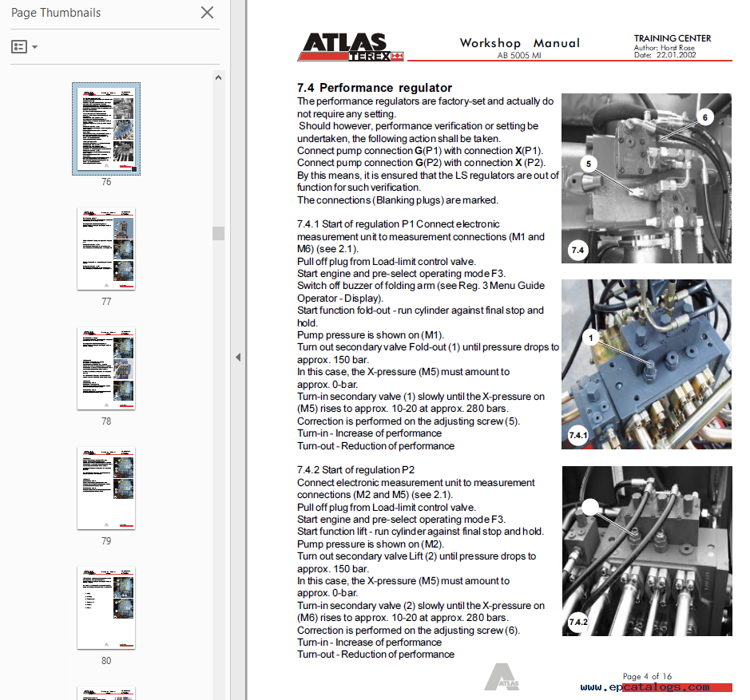Click the thumbnail scrollbar up arrow
The height and width of the screenshot is (700, 750).
219,77
